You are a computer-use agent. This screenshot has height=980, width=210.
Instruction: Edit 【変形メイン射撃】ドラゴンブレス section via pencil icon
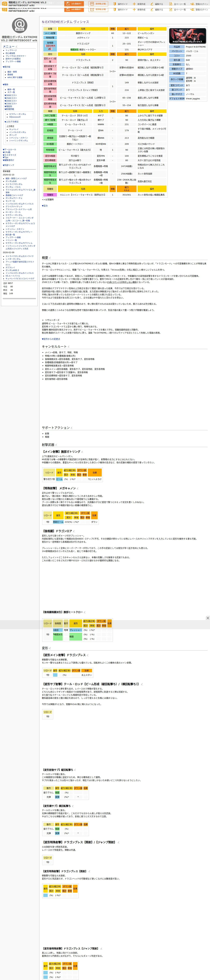(x=88, y=655)
